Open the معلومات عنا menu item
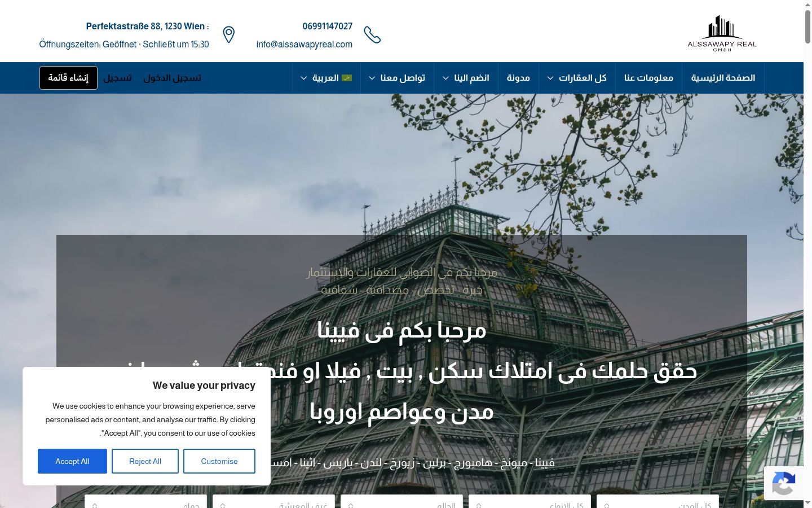 (x=648, y=78)
